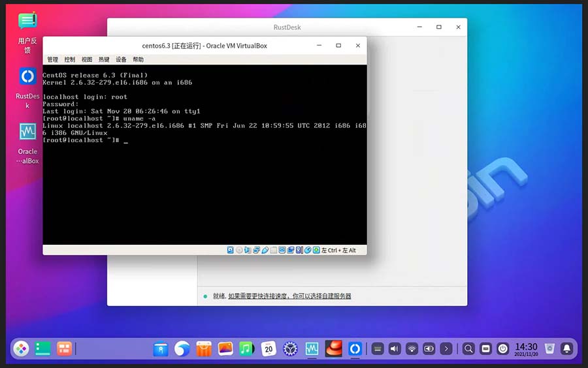
Task: Close the VirtualBox centos6.3 window
Action: [358, 45]
